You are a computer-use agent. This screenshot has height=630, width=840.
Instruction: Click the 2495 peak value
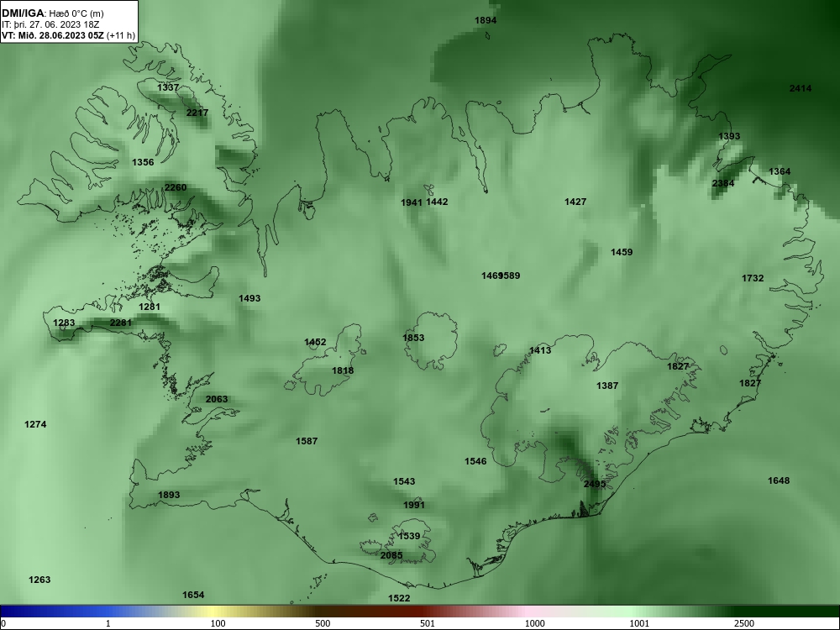click(x=595, y=484)
